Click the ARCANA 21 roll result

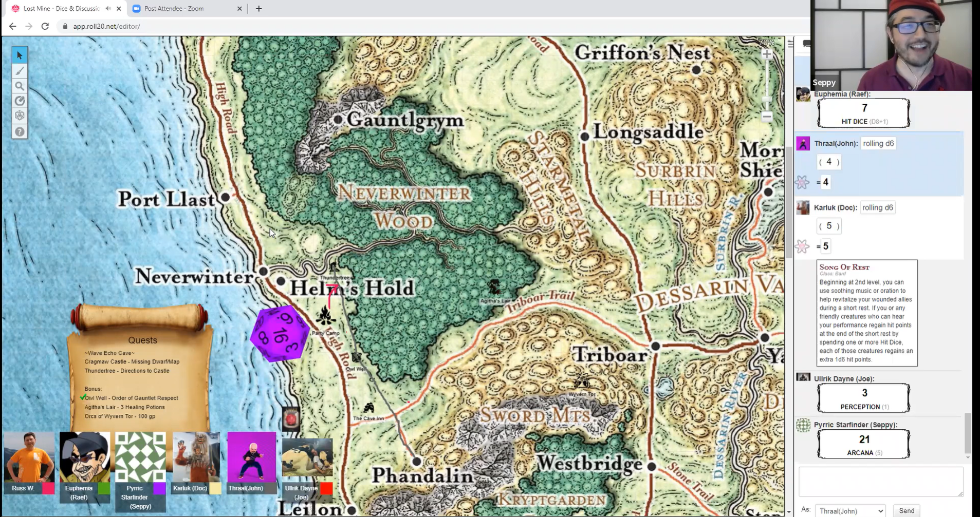864,444
